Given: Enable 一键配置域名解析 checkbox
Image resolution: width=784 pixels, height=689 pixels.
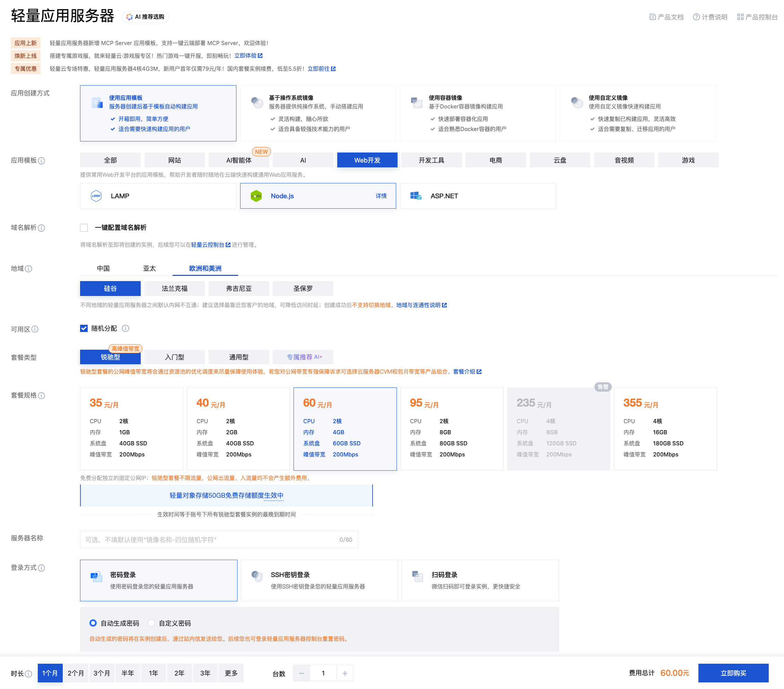Looking at the screenshot, I should pyautogui.click(x=84, y=228).
